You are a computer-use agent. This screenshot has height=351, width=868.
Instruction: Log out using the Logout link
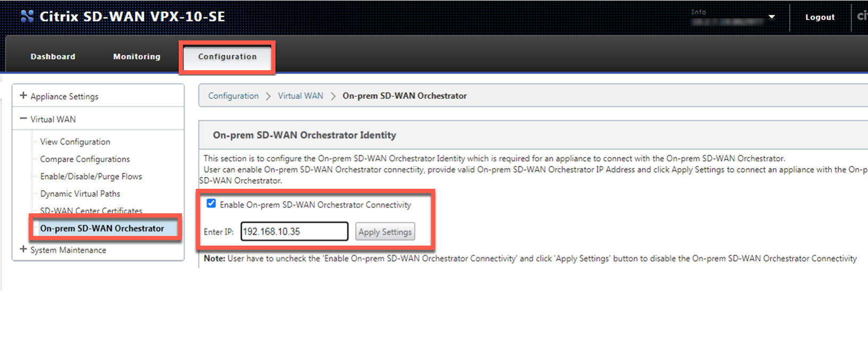[x=820, y=17]
